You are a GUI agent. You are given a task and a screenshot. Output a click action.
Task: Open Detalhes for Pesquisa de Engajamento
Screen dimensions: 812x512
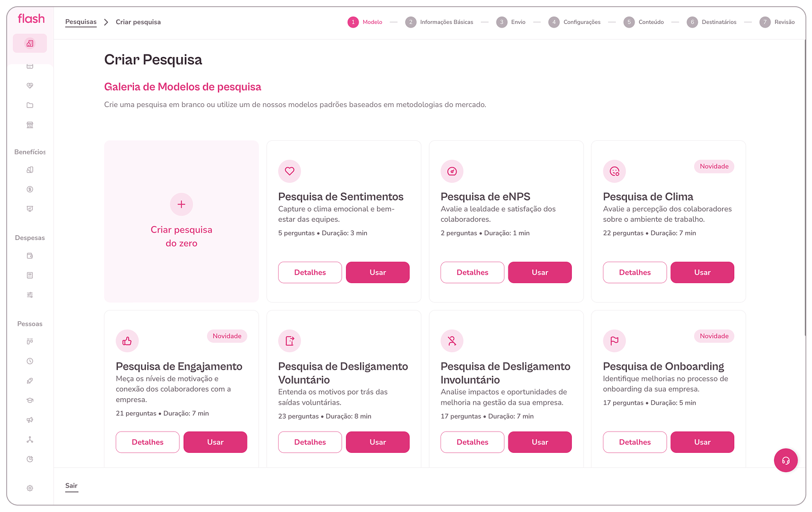(x=147, y=442)
